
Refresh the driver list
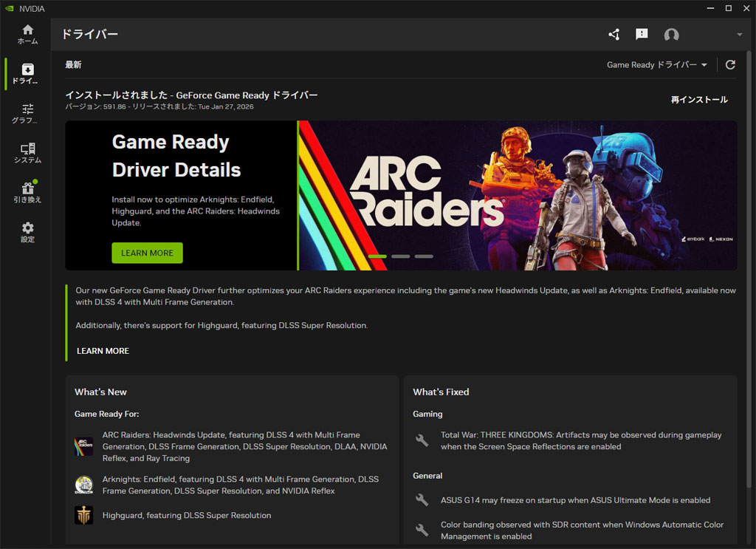pos(730,65)
